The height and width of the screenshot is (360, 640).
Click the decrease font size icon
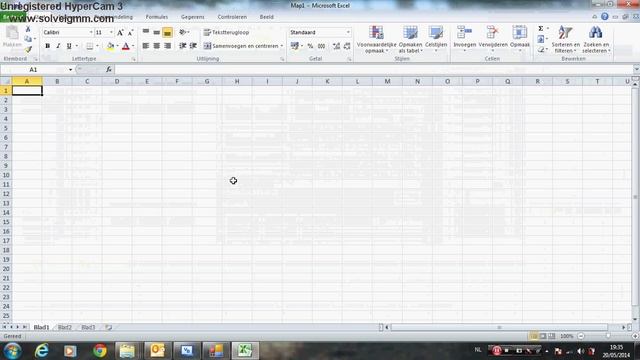pos(131,33)
